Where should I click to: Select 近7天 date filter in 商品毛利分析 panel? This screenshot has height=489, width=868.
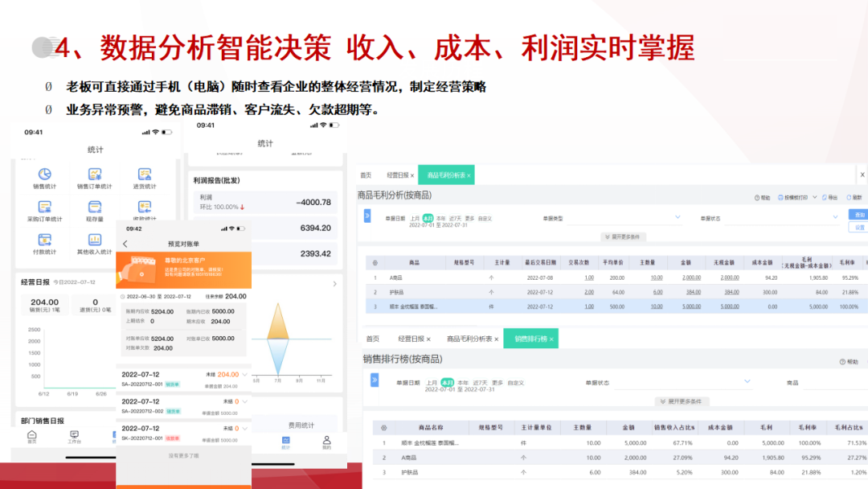456,219
